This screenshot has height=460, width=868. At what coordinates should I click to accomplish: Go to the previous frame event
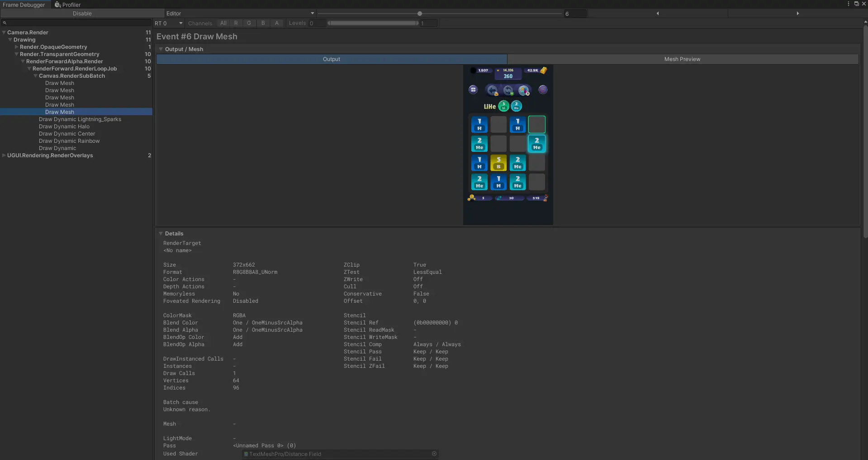coord(657,14)
